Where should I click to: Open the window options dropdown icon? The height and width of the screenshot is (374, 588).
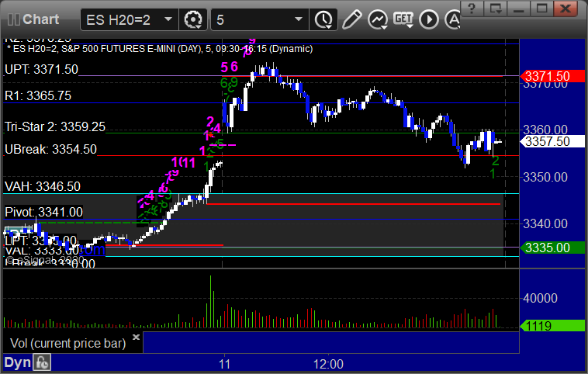click(x=495, y=9)
